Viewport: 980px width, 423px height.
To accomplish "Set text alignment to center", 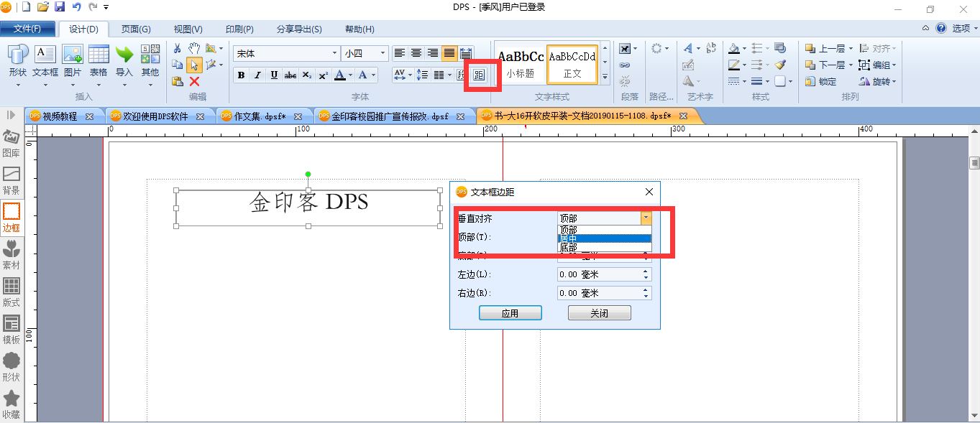I will coord(416,53).
